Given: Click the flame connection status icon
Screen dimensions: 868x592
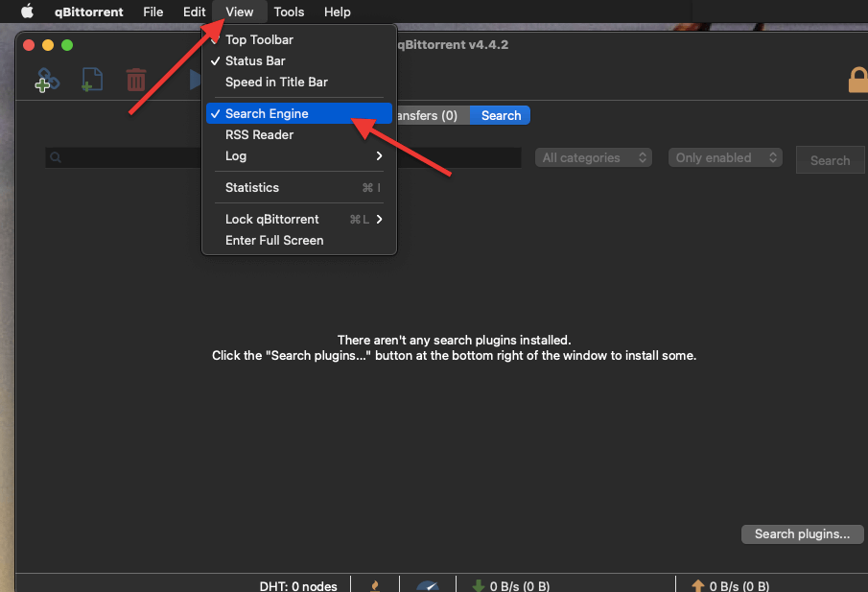Looking at the screenshot, I should pos(375,585).
